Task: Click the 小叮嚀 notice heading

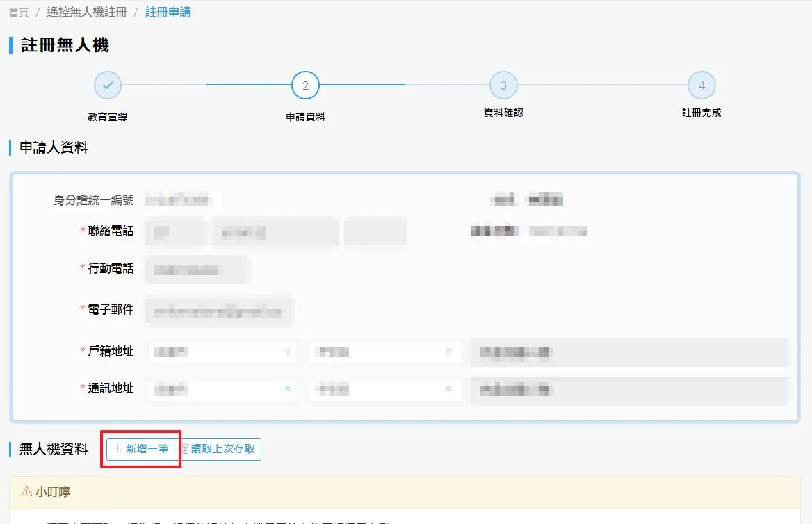Action: (x=52, y=492)
